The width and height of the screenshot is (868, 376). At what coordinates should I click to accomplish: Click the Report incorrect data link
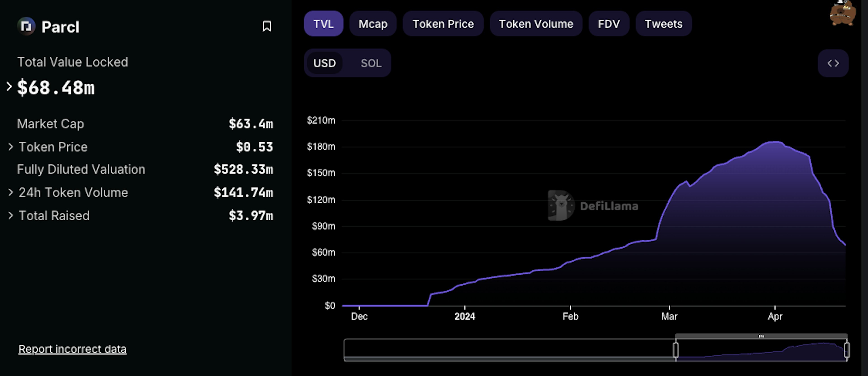[72, 349]
